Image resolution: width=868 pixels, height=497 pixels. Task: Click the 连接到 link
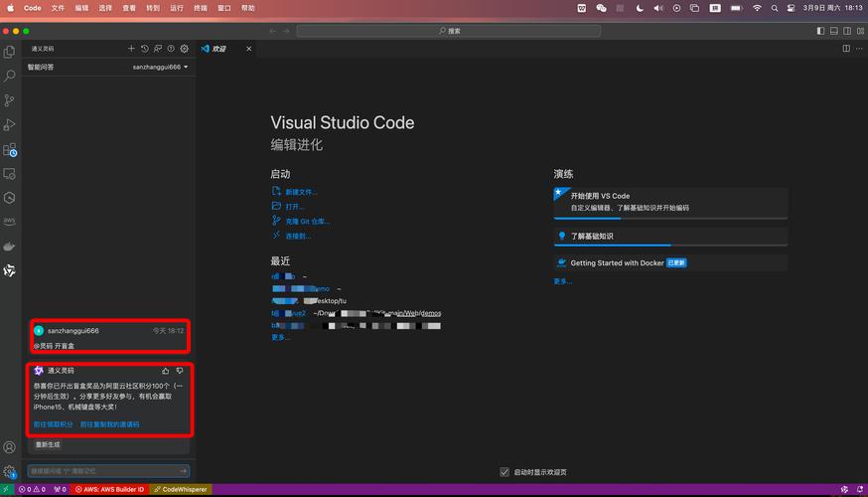(298, 236)
